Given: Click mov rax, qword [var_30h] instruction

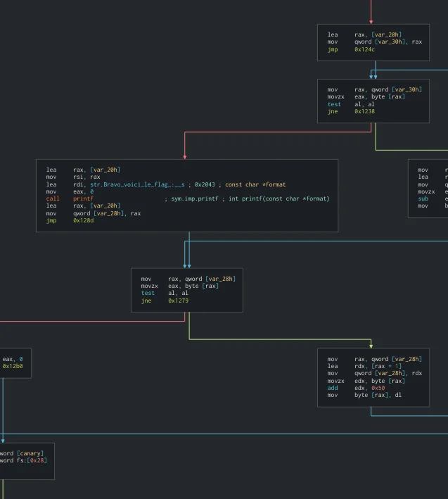Looking at the screenshot, I should [374, 89].
